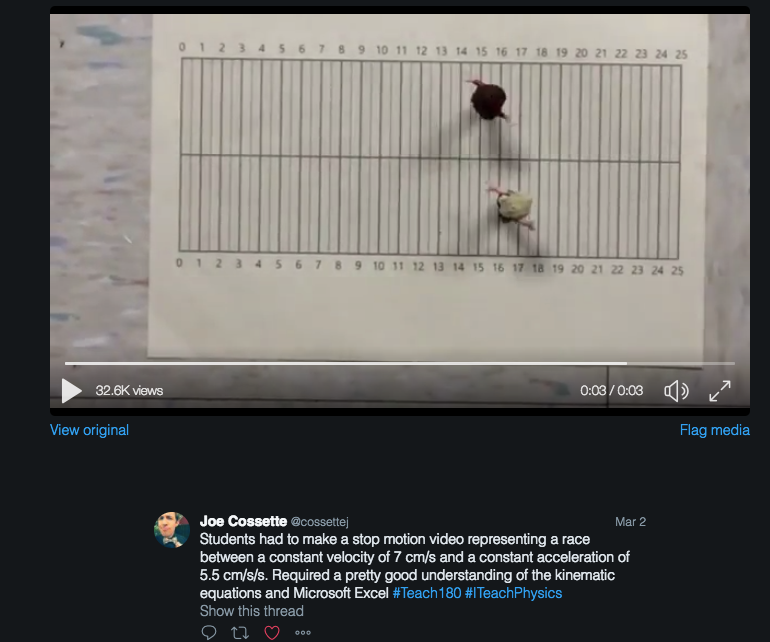Viewport: 770px width, 642px height.
Task: Retweet the post using retweet icon
Action: coord(240,632)
